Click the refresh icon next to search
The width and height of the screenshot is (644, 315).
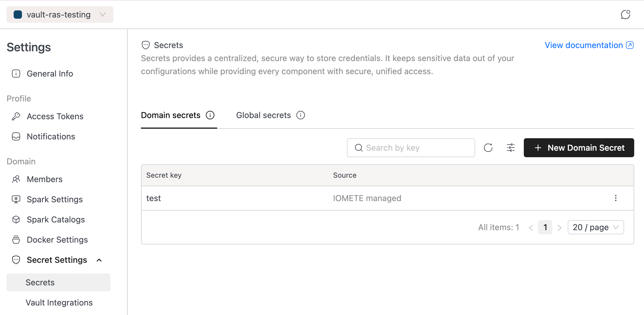pos(488,147)
